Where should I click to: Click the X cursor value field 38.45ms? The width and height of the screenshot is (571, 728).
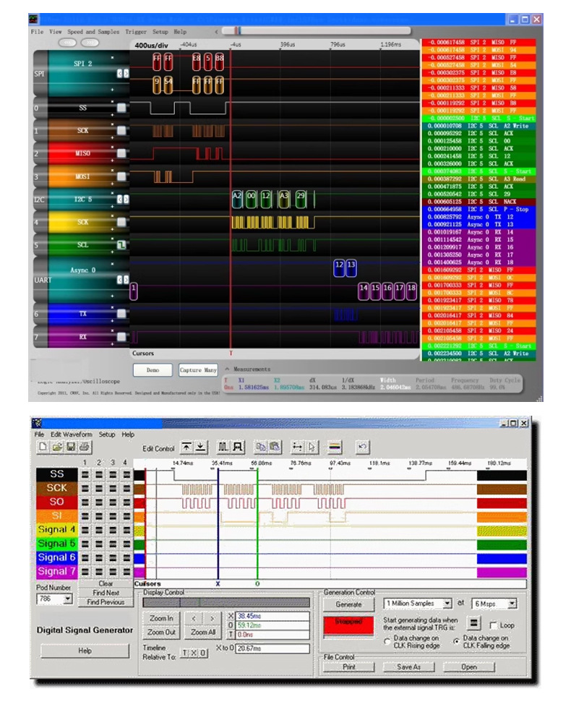pyautogui.click(x=272, y=616)
